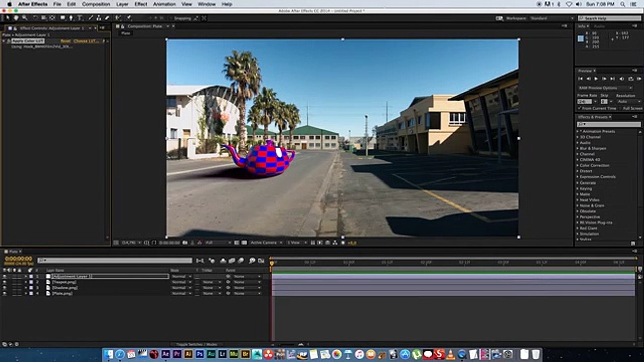Toggle Full Screen checkbox in Preview
This screenshot has width=644, height=362.
620,108
